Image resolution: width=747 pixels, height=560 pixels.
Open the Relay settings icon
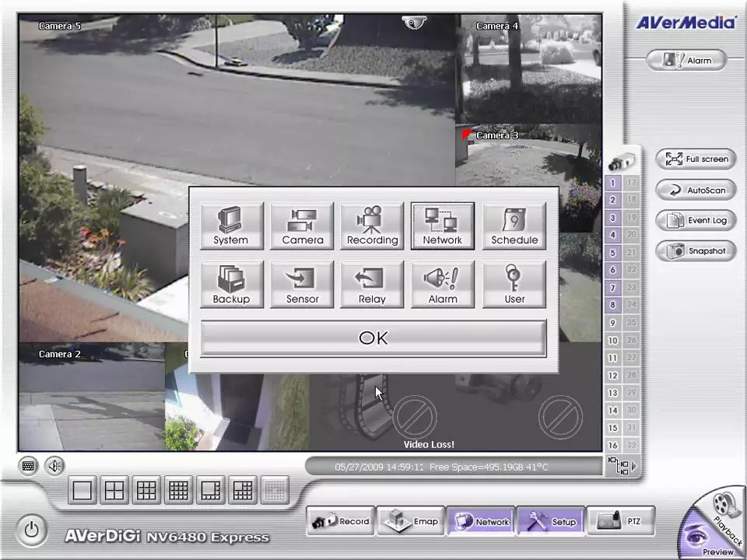(x=372, y=285)
